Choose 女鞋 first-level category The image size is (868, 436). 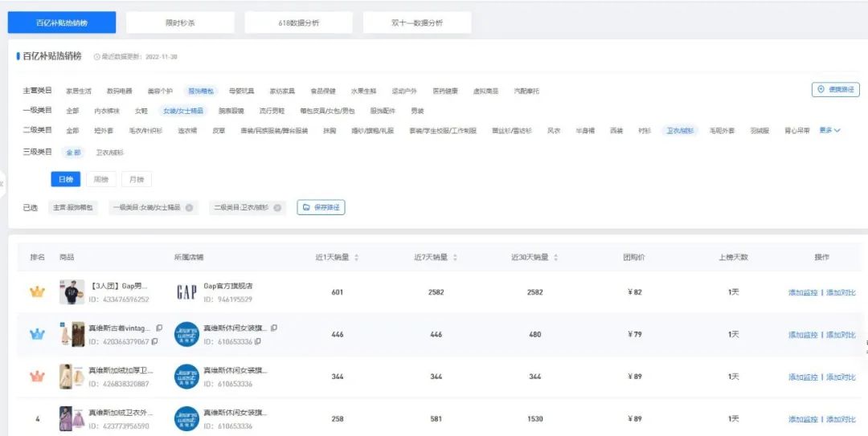coord(141,111)
